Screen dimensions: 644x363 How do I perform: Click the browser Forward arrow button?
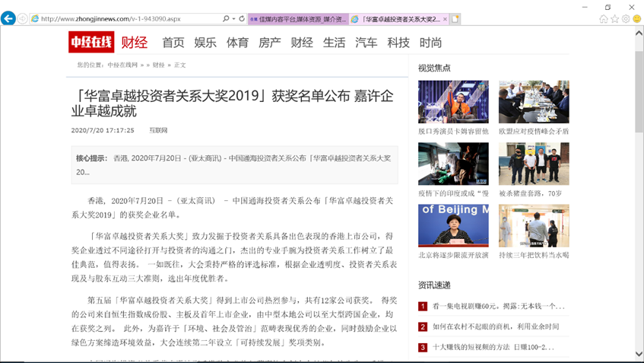[23, 18]
